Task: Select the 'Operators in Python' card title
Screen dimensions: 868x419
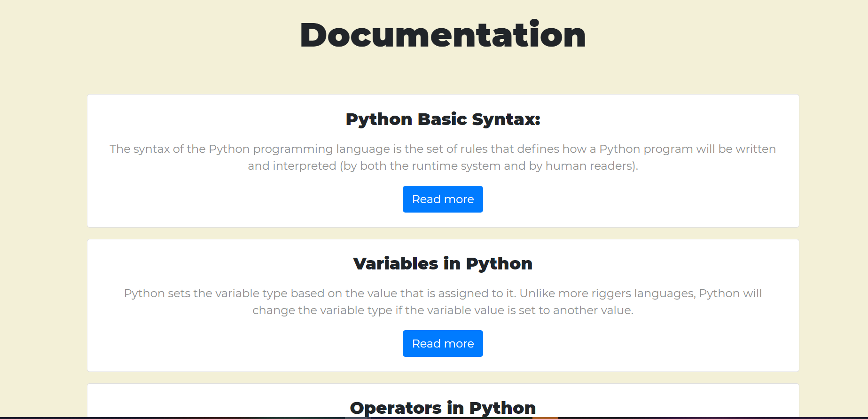Action: point(443,408)
